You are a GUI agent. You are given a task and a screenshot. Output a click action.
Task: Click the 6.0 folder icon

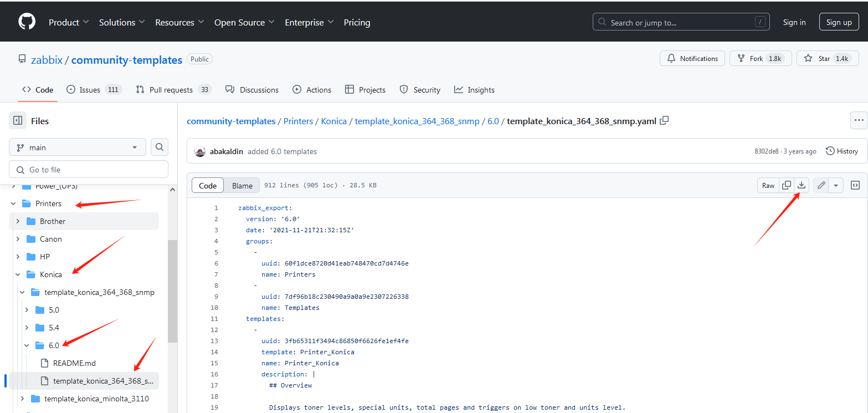pos(40,345)
